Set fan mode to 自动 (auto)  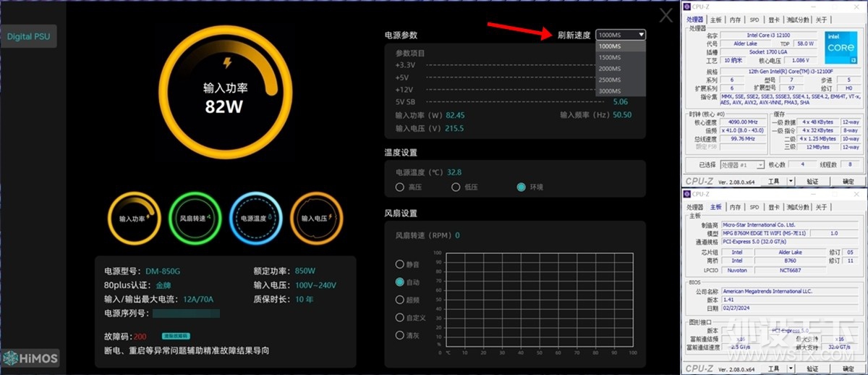(x=399, y=282)
